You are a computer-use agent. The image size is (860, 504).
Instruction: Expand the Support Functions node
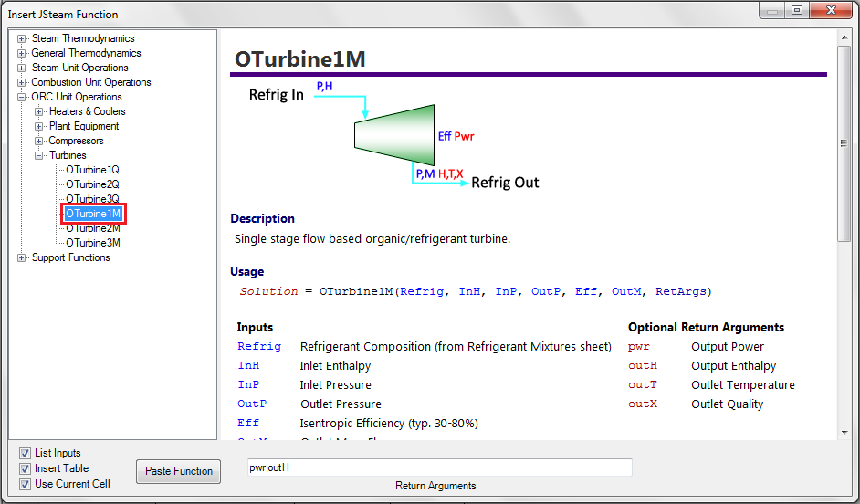click(x=21, y=257)
